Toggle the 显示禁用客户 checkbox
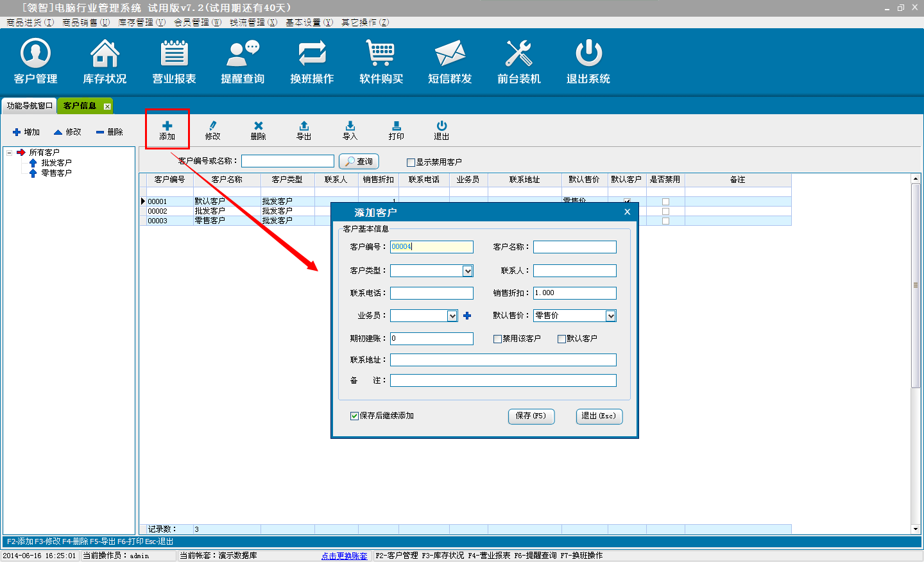Image resolution: width=924 pixels, height=562 pixels. point(411,162)
